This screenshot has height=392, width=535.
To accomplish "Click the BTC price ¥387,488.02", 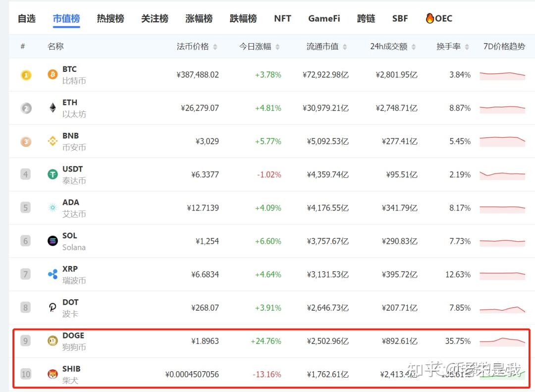I will 198,75.
